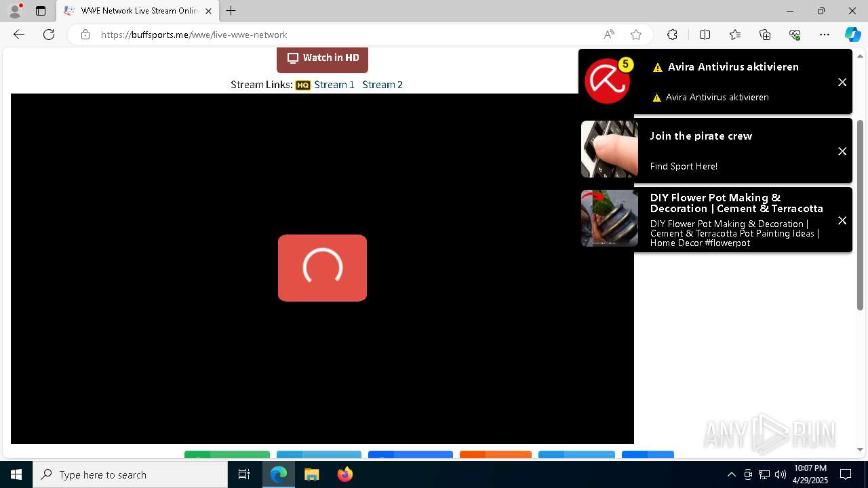The image size is (868, 488).
Task: Add this page to favorites
Action: [636, 35]
